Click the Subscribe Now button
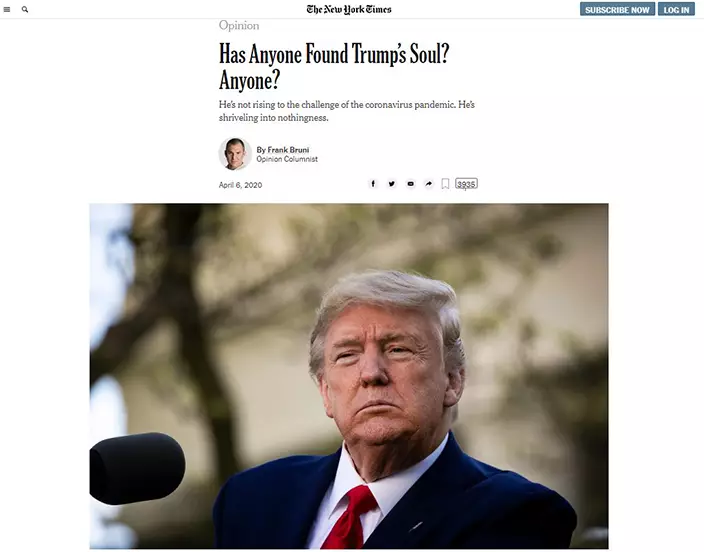The width and height of the screenshot is (704, 552). click(617, 9)
